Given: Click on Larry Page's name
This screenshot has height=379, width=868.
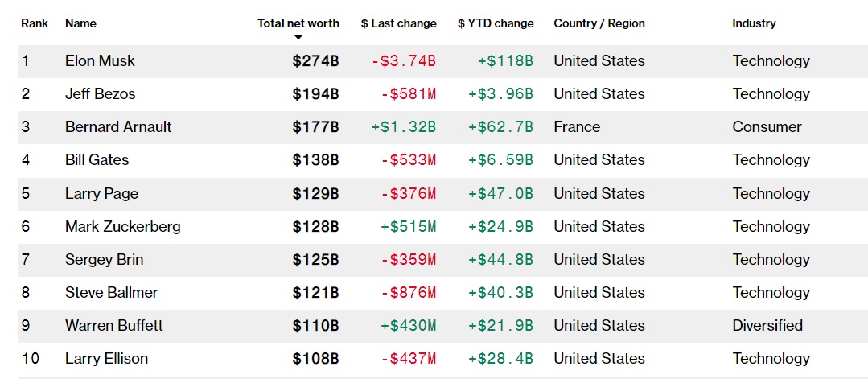Looking at the screenshot, I should coord(101,193).
